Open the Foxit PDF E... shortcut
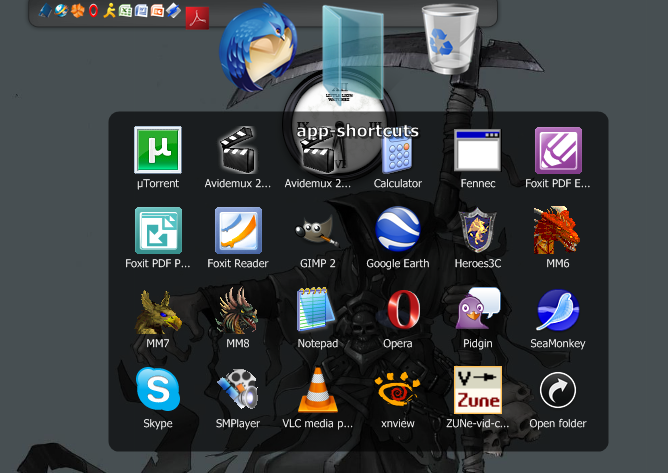668x473 pixels. 558,150
